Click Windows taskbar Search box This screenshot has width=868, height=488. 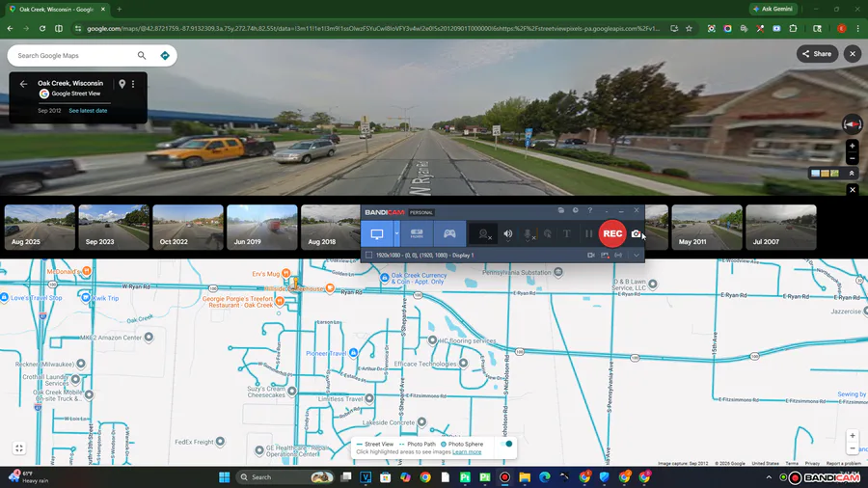point(285,477)
